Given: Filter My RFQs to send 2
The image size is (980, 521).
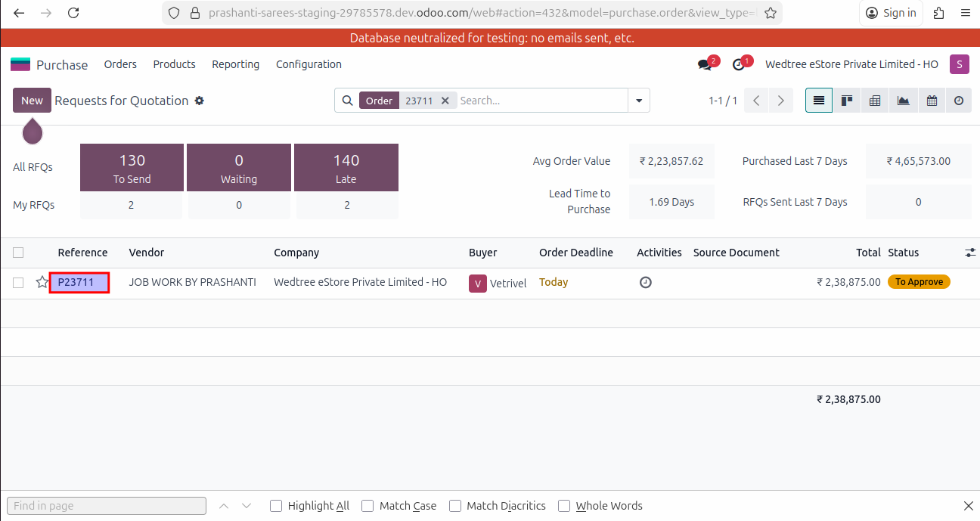Looking at the screenshot, I should (x=132, y=205).
